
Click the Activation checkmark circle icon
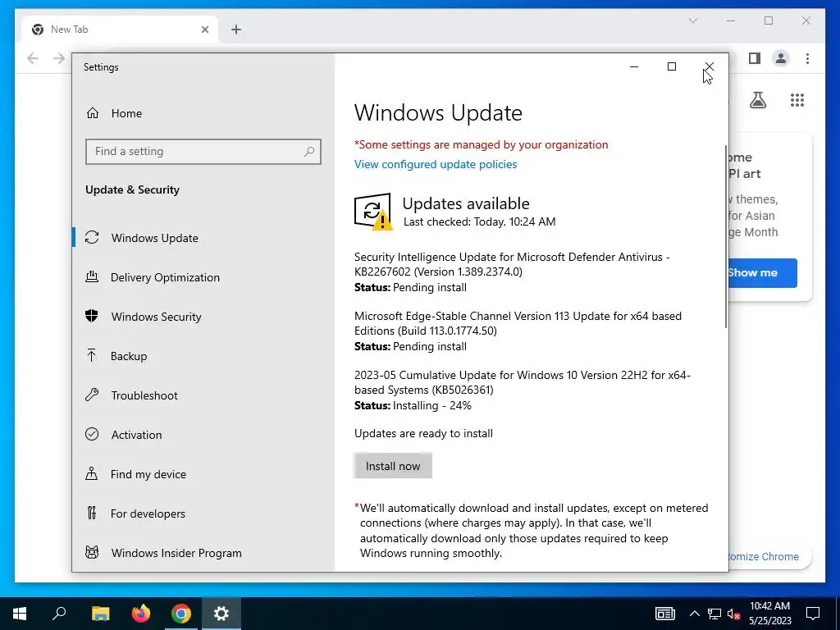(92, 434)
